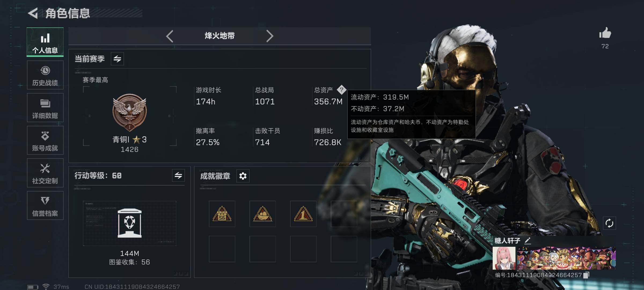Click the collection display case showing 144M
The height and width of the screenshot is (290, 644).
130,223
